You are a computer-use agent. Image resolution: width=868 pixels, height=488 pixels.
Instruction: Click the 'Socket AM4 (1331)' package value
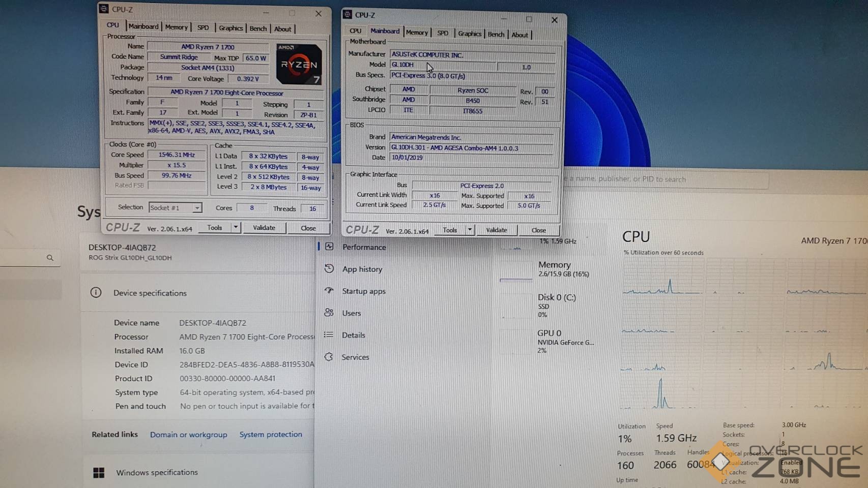click(x=208, y=68)
